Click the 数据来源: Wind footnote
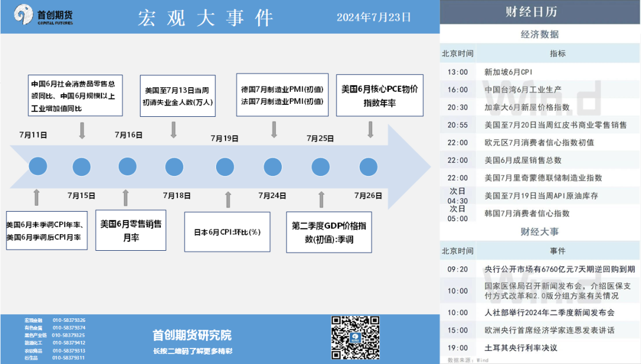The height and width of the screenshot is (364, 641). [x=468, y=360]
